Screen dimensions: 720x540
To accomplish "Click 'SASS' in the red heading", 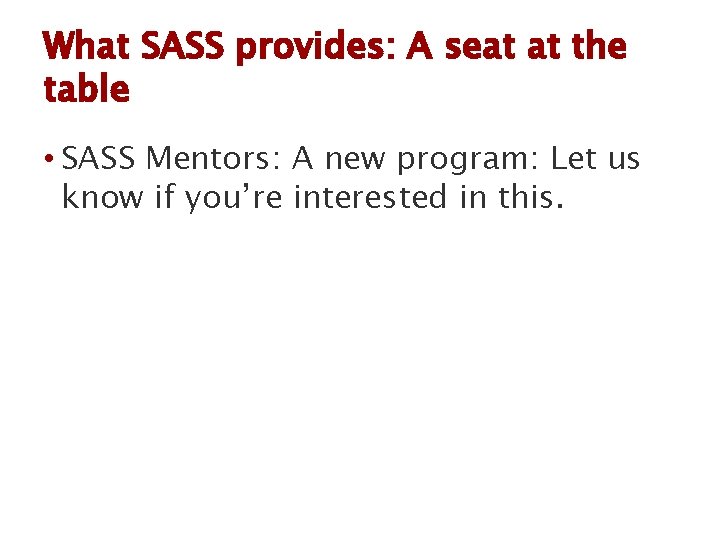I will point(183,46).
